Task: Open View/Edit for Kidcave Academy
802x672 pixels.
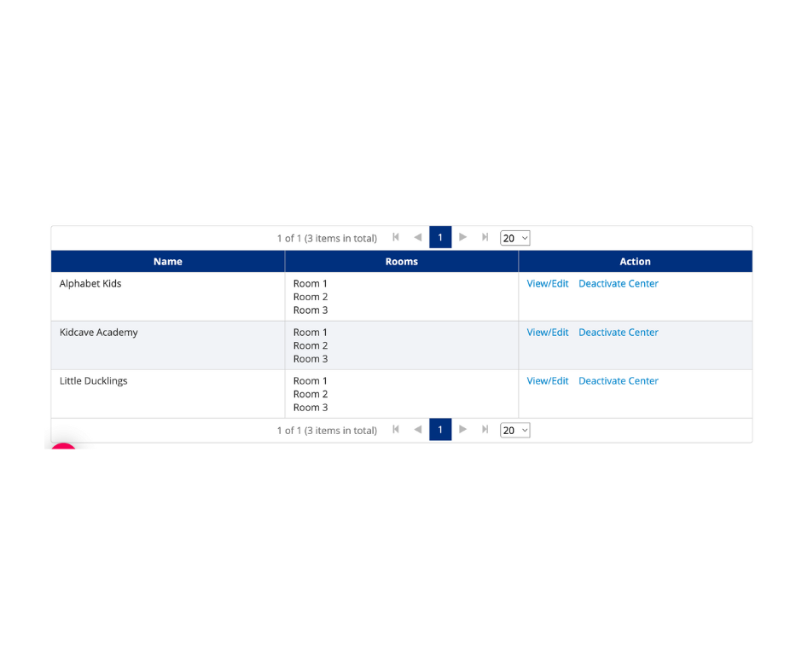Action: coord(547,333)
